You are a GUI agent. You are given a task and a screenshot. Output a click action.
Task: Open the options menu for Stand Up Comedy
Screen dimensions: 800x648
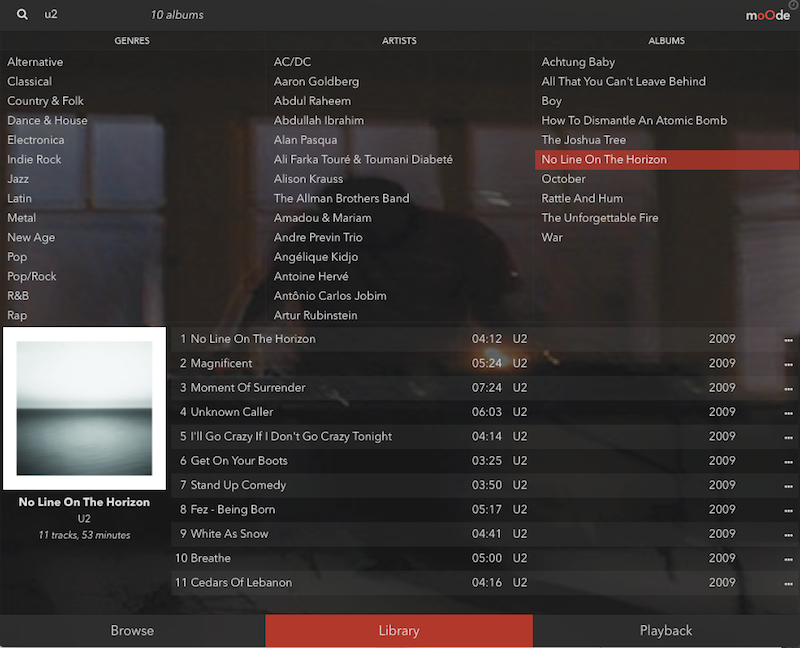click(x=788, y=486)
